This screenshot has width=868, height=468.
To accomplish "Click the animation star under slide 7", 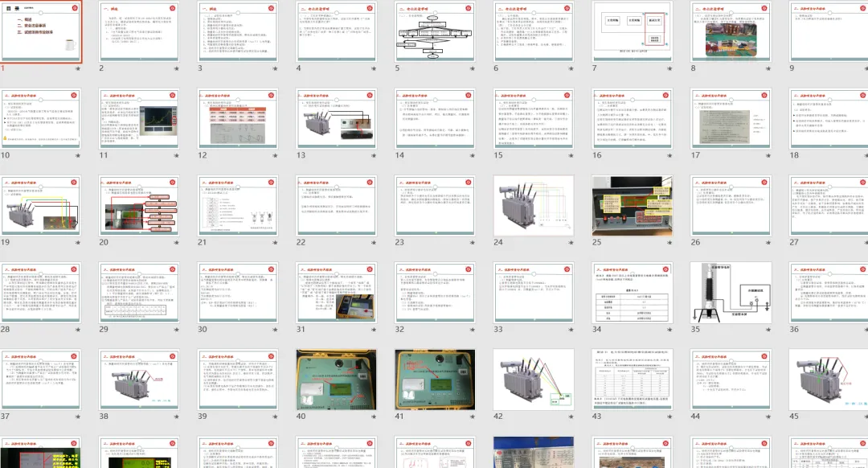I will (669, 68).
